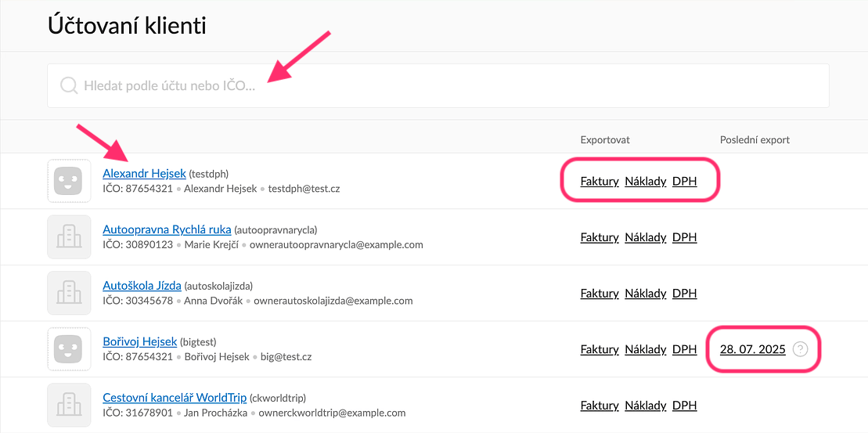Click the contact name 'Anna Dvořák'
This screenshot has width=868, height=433.
point(213,301)
